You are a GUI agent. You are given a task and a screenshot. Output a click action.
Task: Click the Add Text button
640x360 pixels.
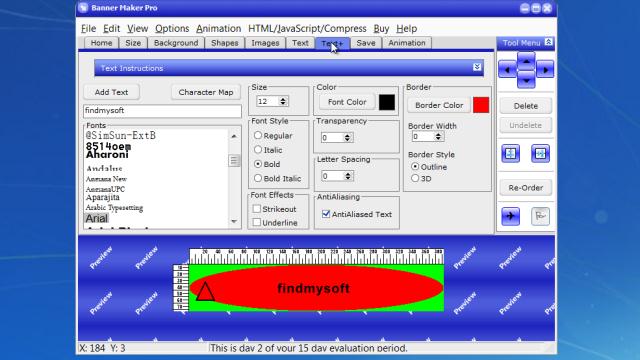click(111, 92)
